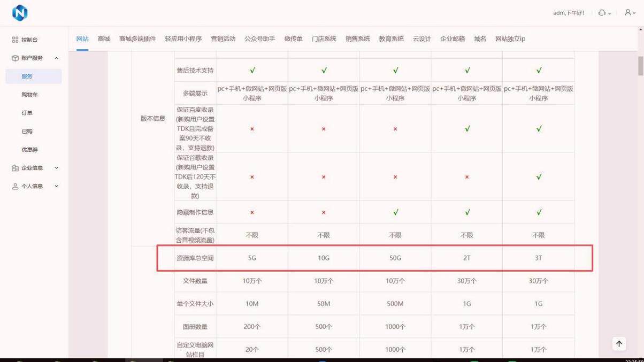The width and height of the screenshot is (644, 362).
Task: Switch to the 教育系统 tab
Action: click(x=392, y=38)
